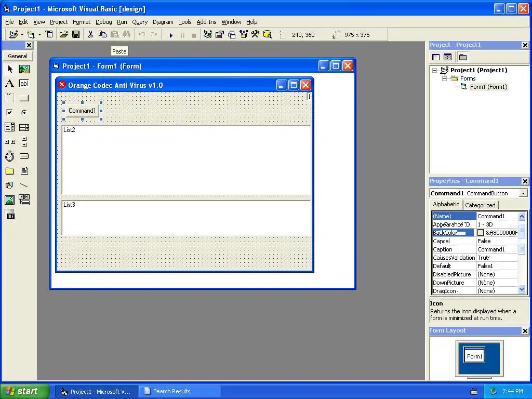Image resolution: width=532 pixels, height=399 pixels.
Task: Choose the OptionButton control tool
Action: pyautogui.click(x=24, y=112)
